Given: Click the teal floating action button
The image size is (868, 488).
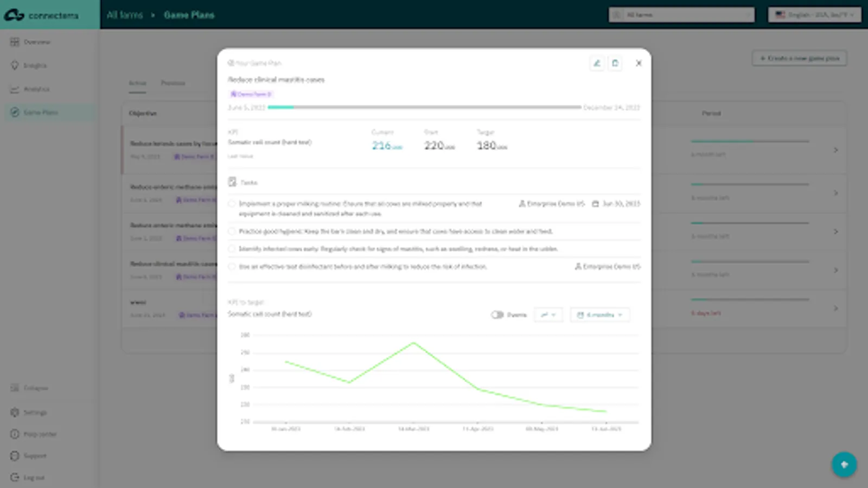Looking at the screenshot, I should coord(844,464).
